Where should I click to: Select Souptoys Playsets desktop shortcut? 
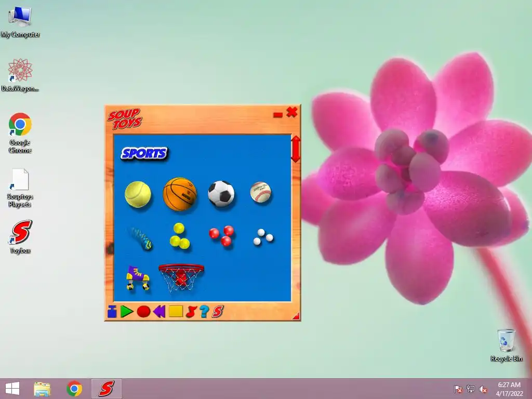click(x=20, y=188)
